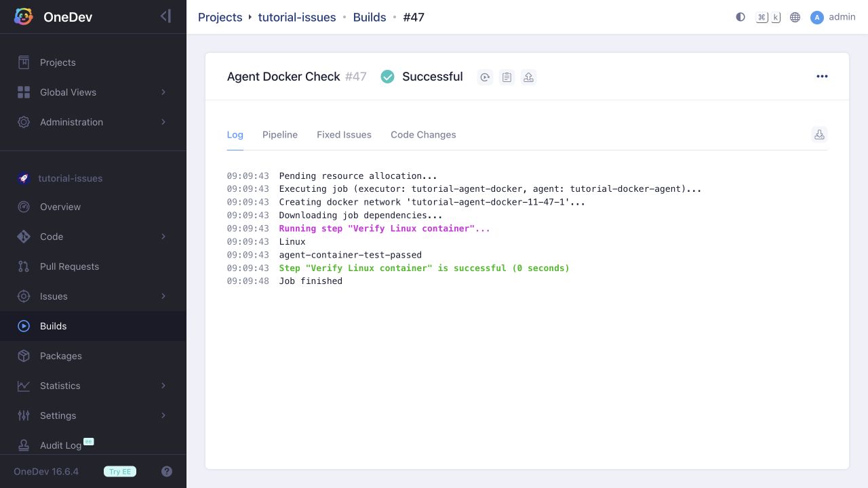Image resolution: width=868 pixels, height=488 pixels.
Task: Switch to the Pipeline tab
Action: coord(280,135)
